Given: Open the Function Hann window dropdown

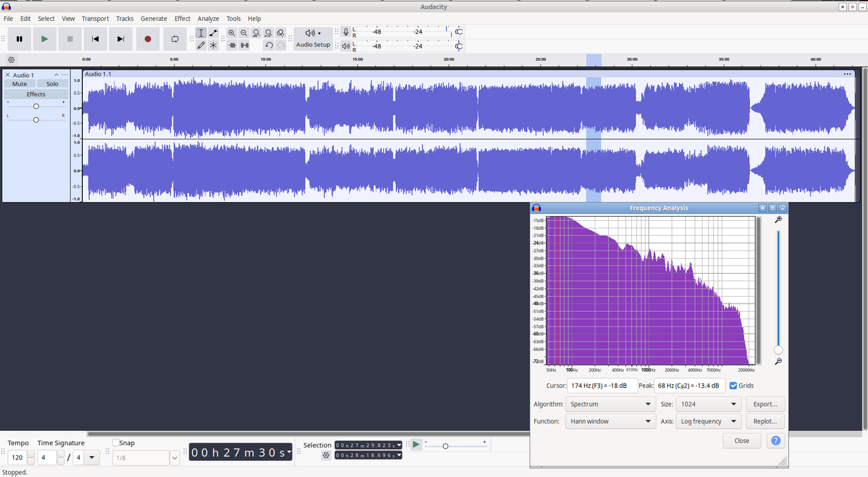Looking at the screenshot, I should [x=610, y=421].
